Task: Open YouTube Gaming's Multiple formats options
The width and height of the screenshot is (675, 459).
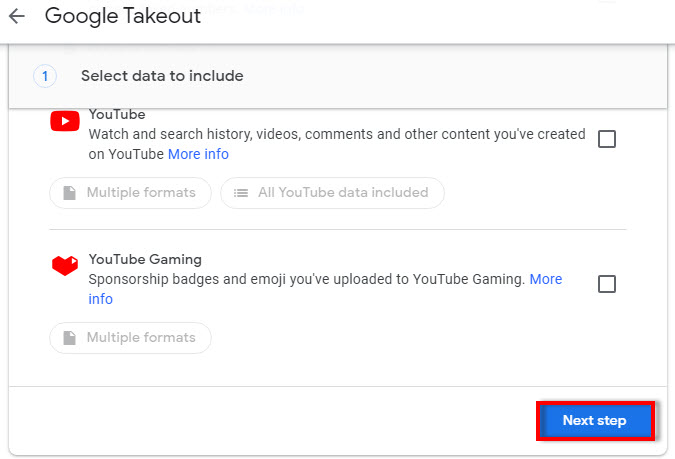Action: click(x=130, y=338)
